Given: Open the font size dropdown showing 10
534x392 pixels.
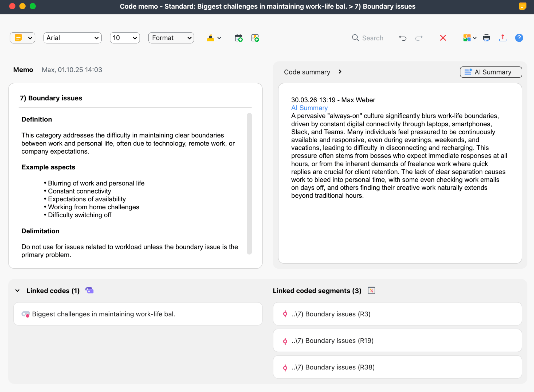Looking at the screenshot, I should [x=125, y=38].
